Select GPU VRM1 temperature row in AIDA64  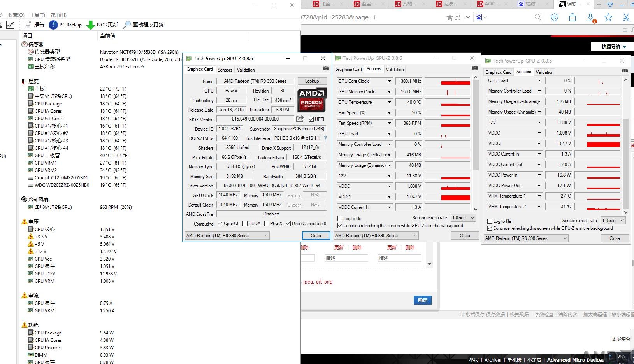pyautogui.click(x=78, y=163)
